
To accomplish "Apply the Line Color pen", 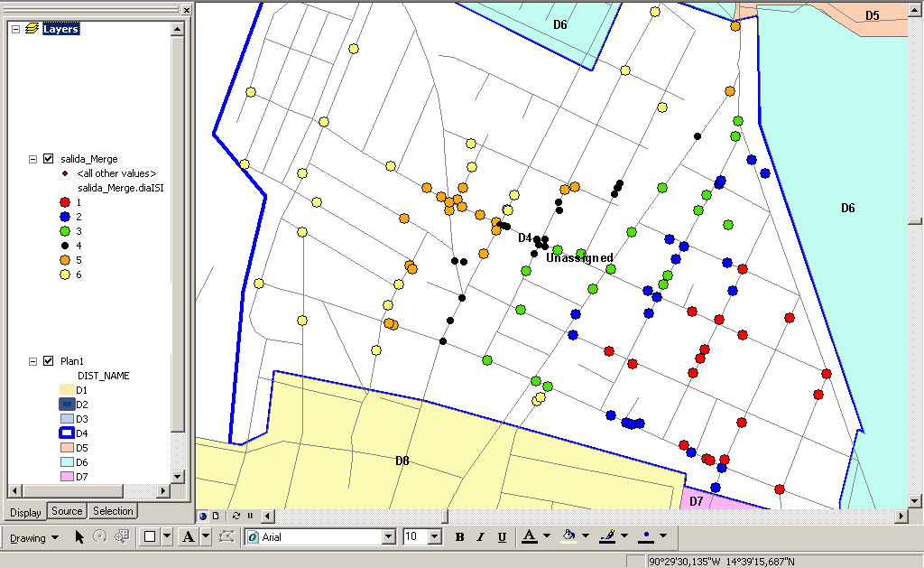I will click(x=607, y=536).
